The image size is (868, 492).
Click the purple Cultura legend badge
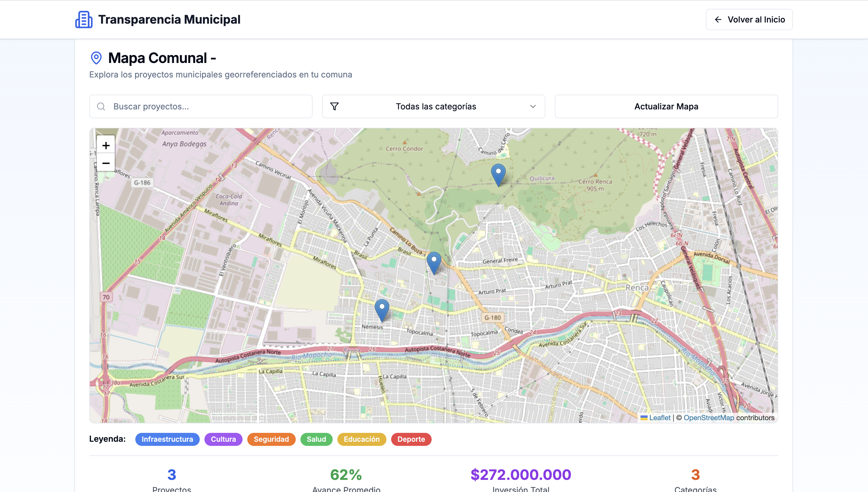tap(223, 439)
